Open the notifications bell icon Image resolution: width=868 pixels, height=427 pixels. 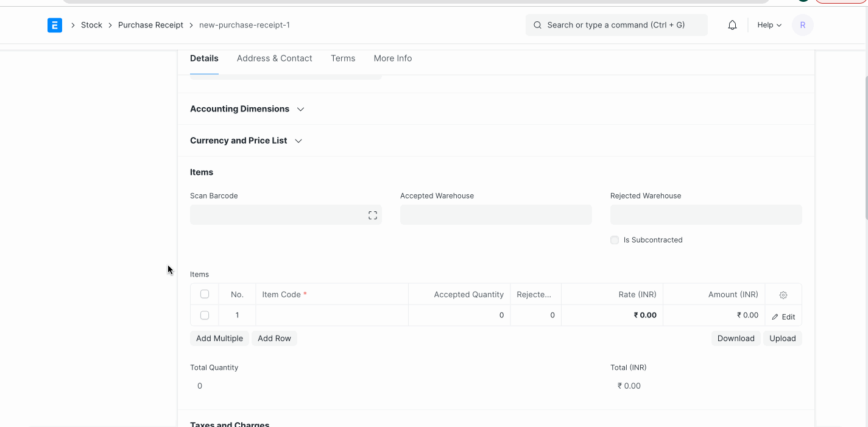tap(732, 25)
